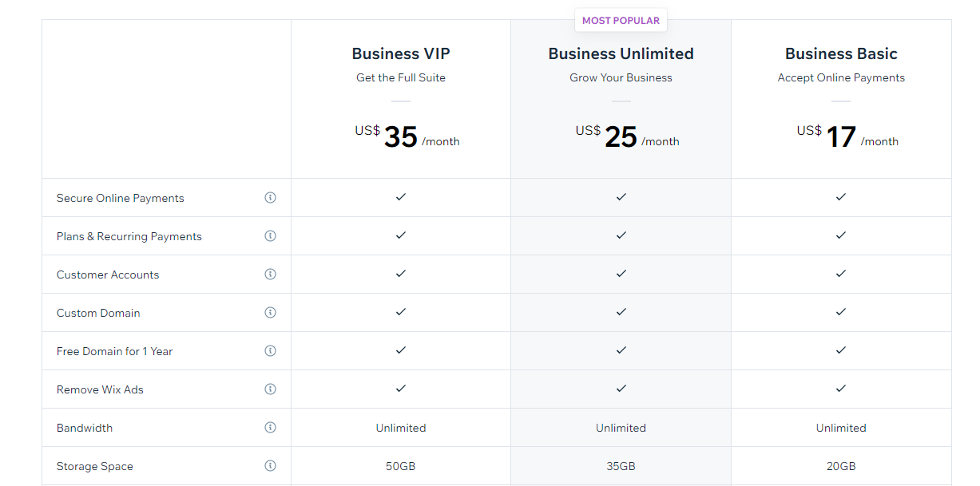Screen dimensions: 980x486
Task: Click info icon for Free Domain for 1 Year
Action: [x=270, y=350]
